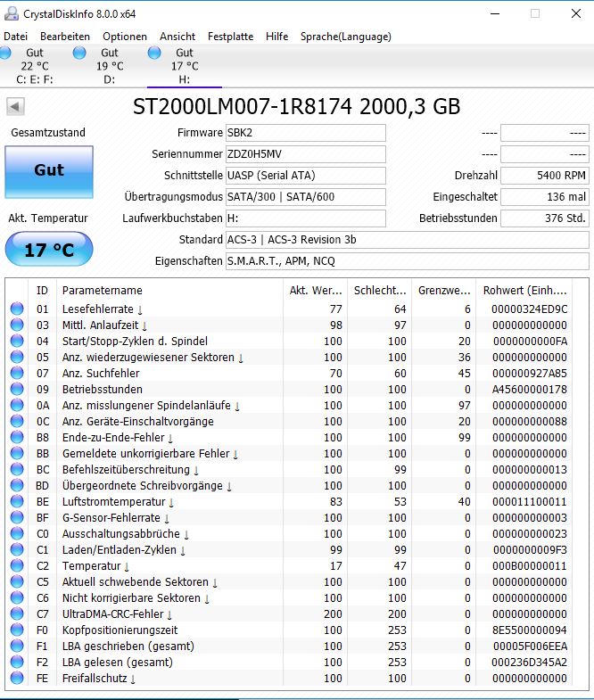The height and width of the screenshot is (700, 594).
Task: Open the Festplatte menu
Action: [230, 37]
